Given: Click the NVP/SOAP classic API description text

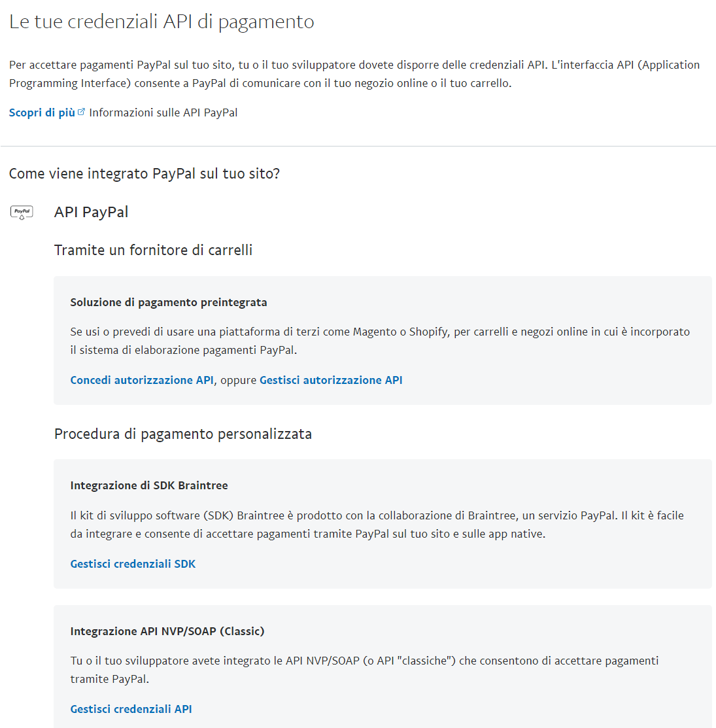Looking at the screenshot, I should [364, 670].
